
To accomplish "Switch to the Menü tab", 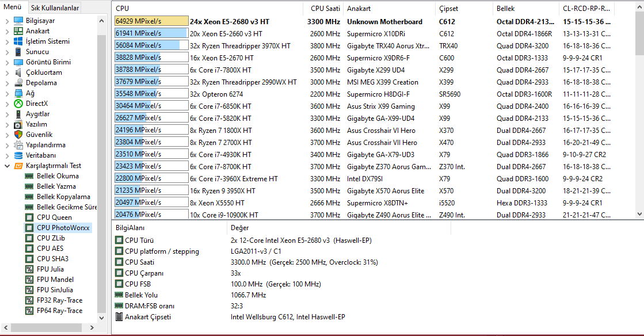I will coord(12,7).
